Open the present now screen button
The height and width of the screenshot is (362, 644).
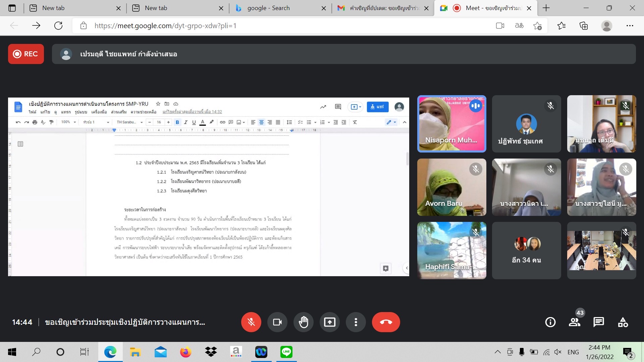[329, 322]
